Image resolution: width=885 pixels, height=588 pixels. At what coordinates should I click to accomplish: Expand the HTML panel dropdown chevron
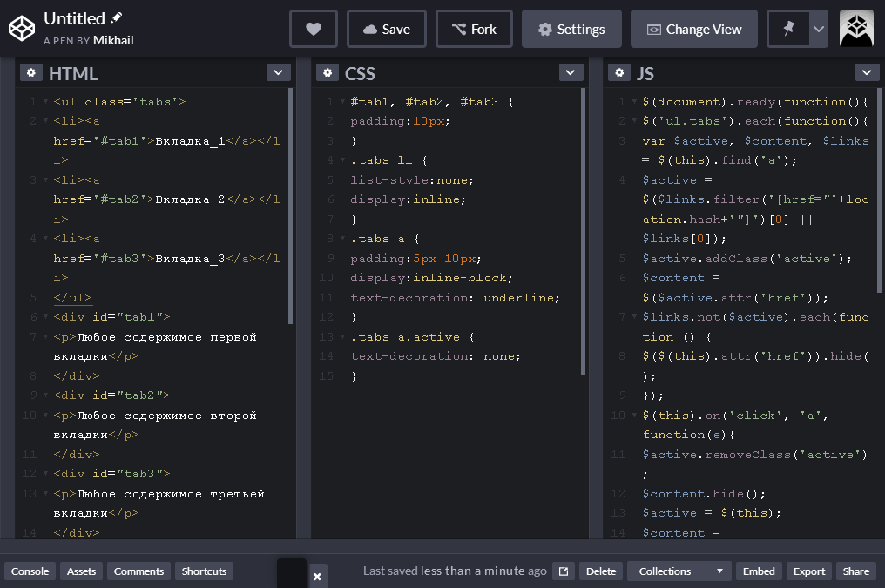pos(278,72)
